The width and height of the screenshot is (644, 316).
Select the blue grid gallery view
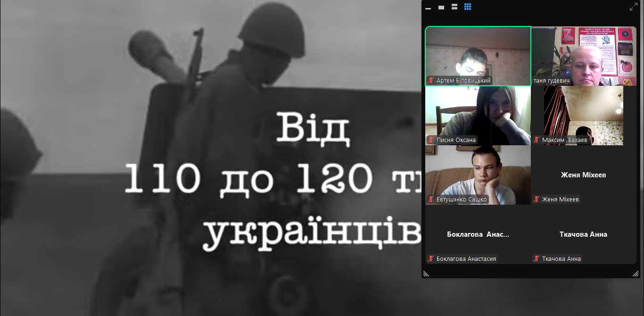(468, 7)
